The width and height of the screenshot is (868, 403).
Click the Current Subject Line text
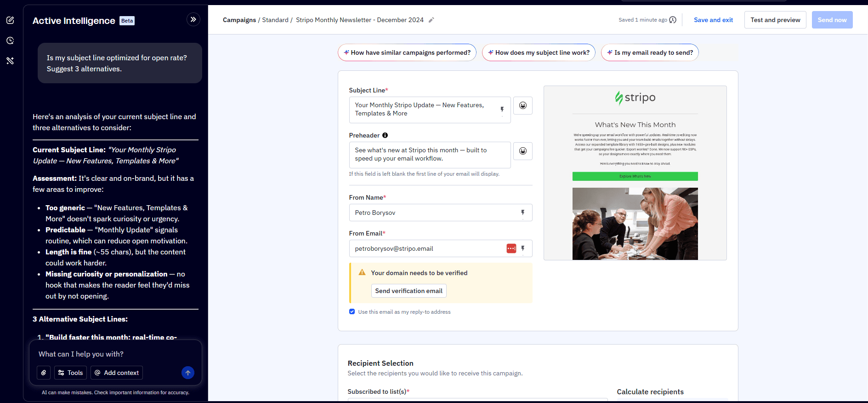tap(106, 155)
